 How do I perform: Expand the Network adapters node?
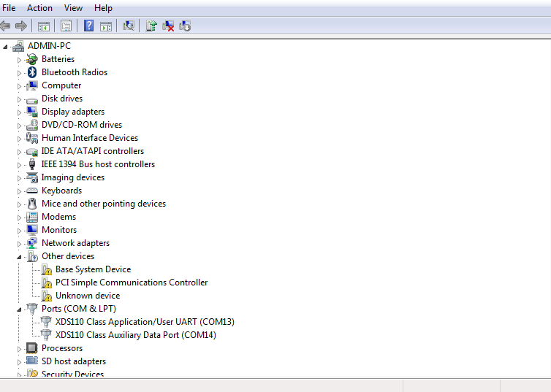[x=19, y=244]
